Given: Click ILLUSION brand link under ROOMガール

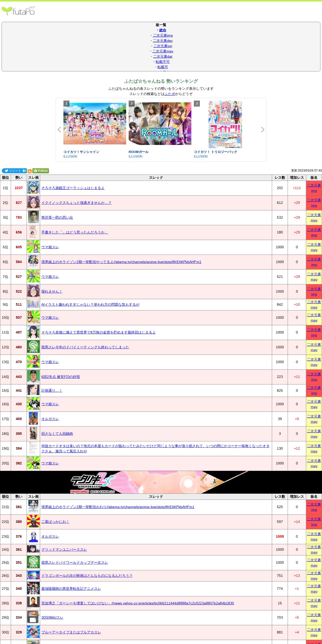Looking at the screenshot, I should (x=135, y=156).
